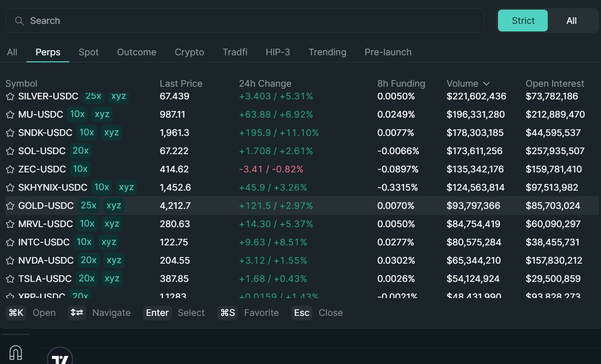Click the star next to TSLA-USDC
This screenshot has width=601, height=364.
(x=10, y=279)
